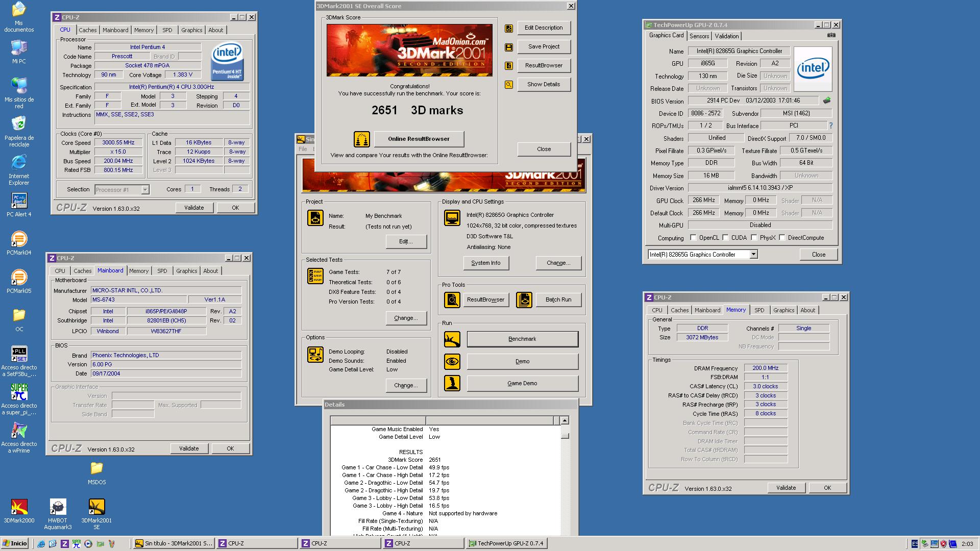Open About tab in CPU-Z CPU window
The width and height of the screenshot is (980, 551).
click(x=215, y=30)
